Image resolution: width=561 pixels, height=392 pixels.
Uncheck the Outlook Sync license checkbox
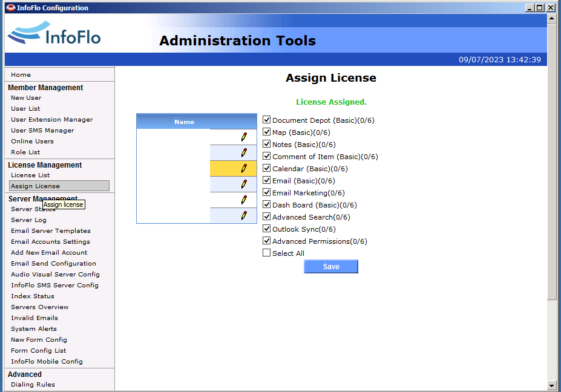[267, 229]
